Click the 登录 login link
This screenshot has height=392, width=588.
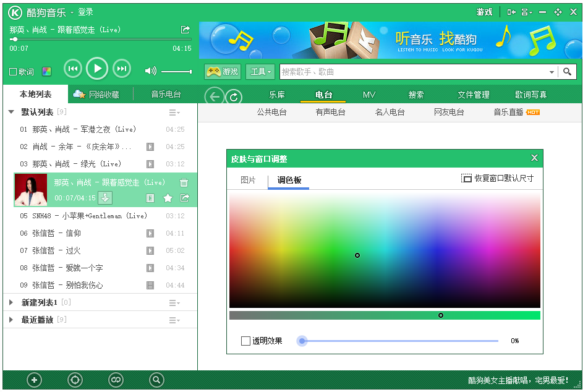click(x=85, y=12)
